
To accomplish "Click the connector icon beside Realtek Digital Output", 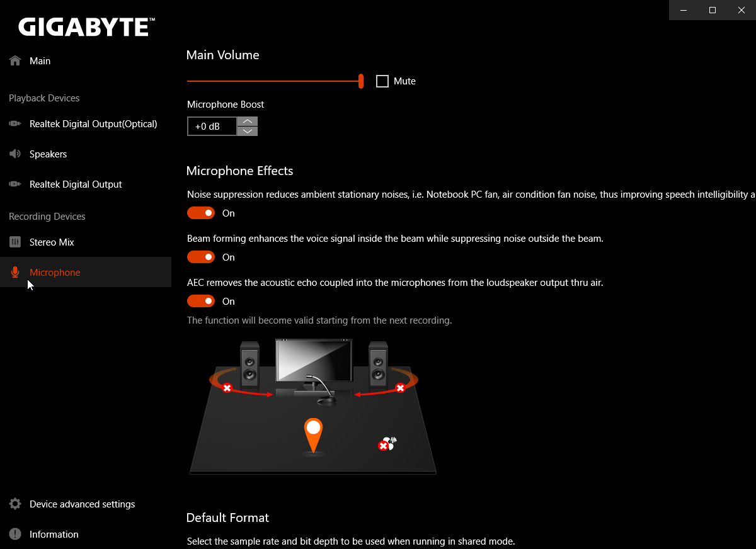I will [x=15, y=184].
